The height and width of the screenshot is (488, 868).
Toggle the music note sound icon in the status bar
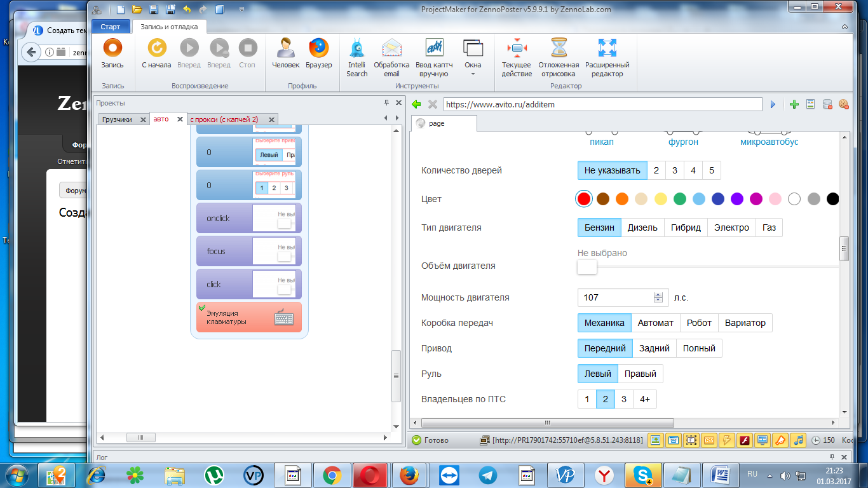tap(798, 440)
